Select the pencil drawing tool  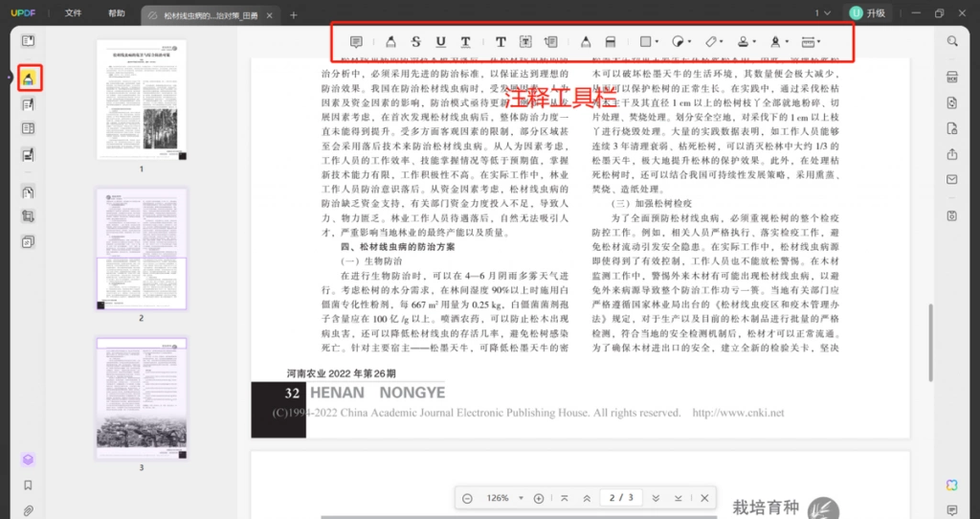(x=586, y=42)
